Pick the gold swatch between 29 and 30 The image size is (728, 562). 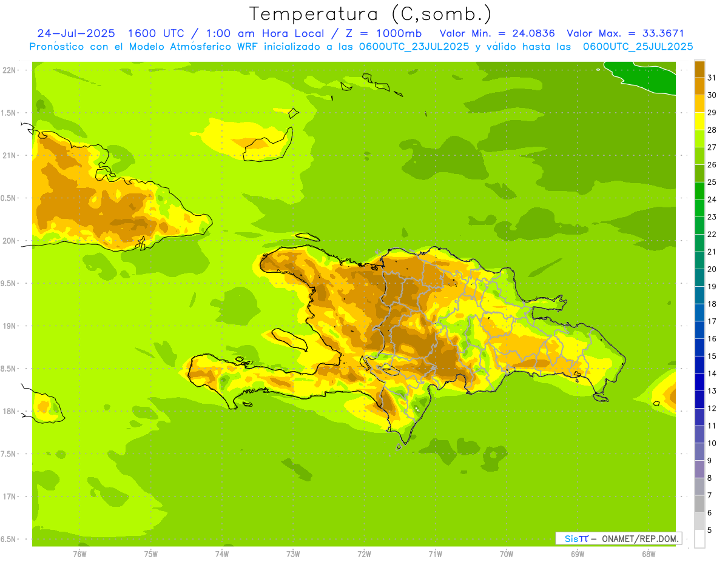click(699, 104)
